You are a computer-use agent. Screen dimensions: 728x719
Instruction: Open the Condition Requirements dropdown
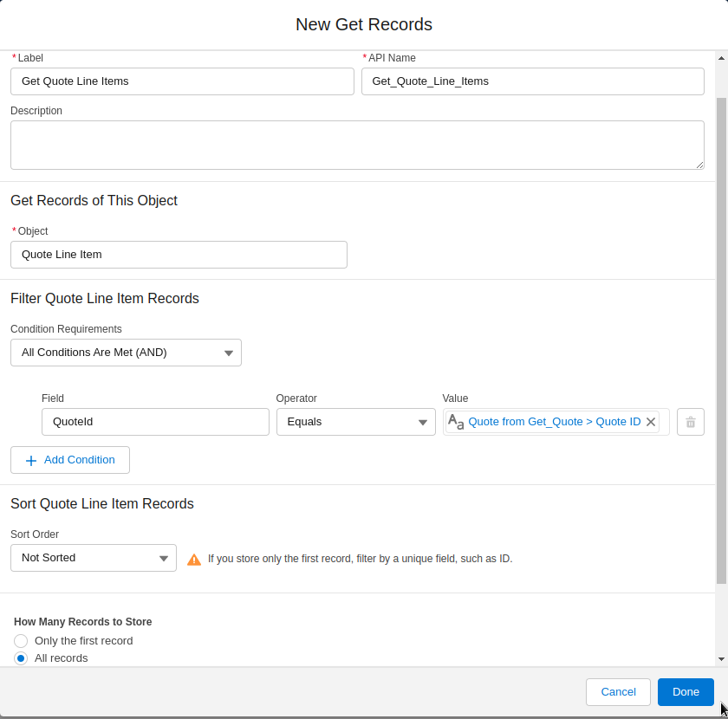(126, 353)
